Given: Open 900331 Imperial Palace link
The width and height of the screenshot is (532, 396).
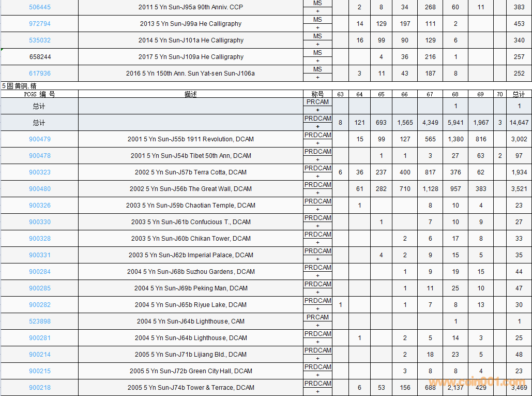Looking at the screenshot, I should point(40,255).
